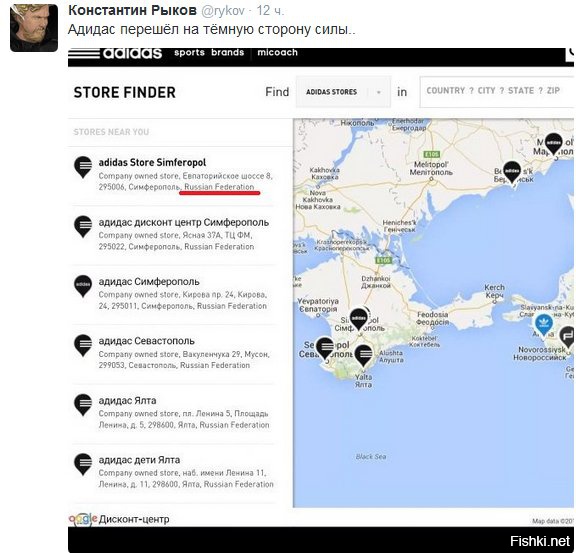576x553 pixels.
Task: Click the Henichesk label on map
Action: [399, 226]
